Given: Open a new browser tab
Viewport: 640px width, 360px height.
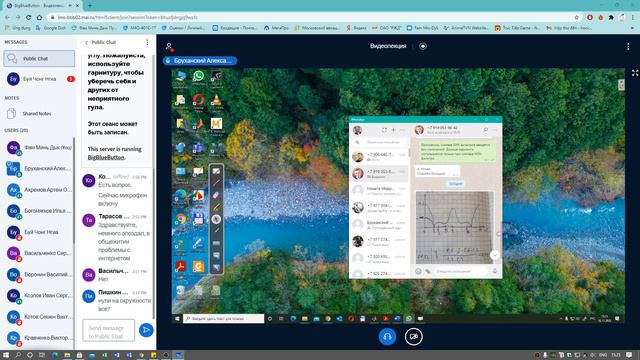Looking at the screenshot, I should tap(90, 6).
